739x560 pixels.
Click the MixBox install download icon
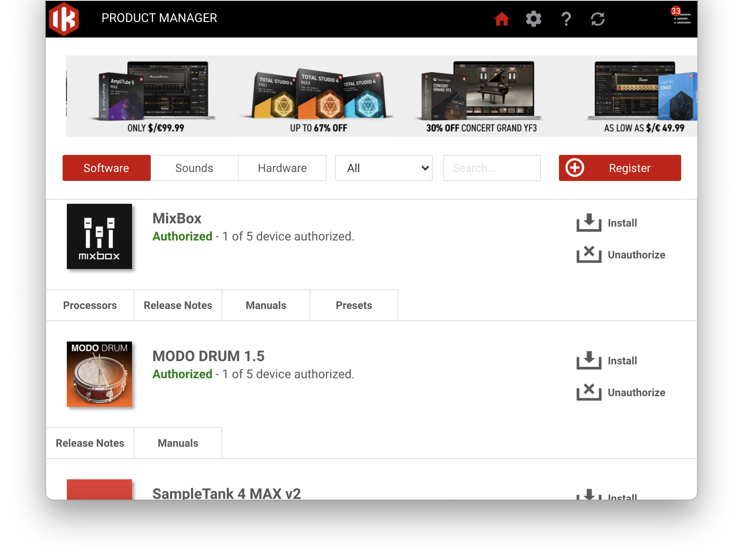(589, 223)
